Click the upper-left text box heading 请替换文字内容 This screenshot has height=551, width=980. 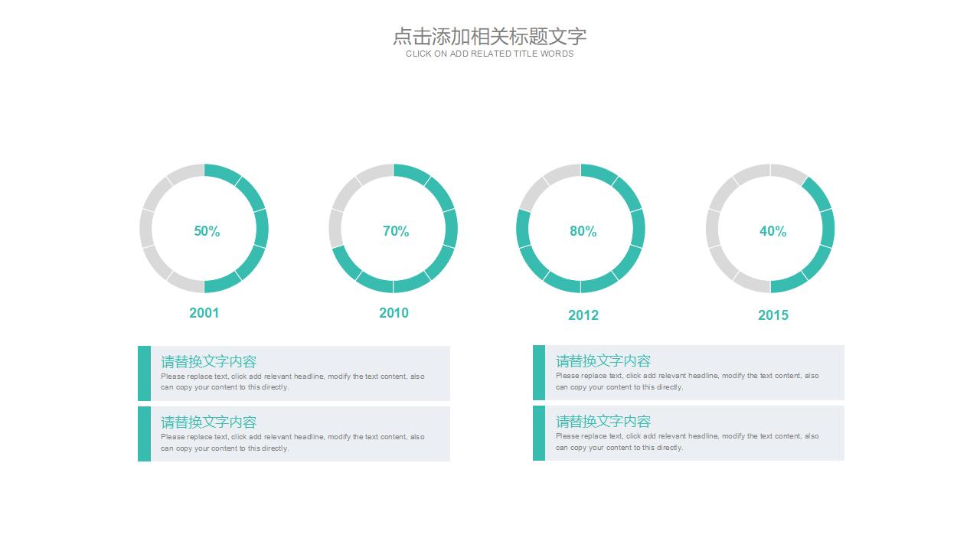tap(208, 362)
